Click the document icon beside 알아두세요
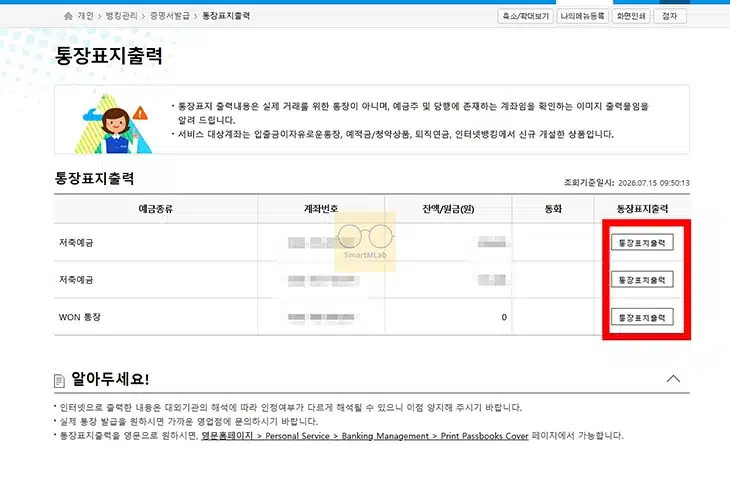Image resolution: width=730 pixels, height=484 pixels. click(x=60, y=381)
